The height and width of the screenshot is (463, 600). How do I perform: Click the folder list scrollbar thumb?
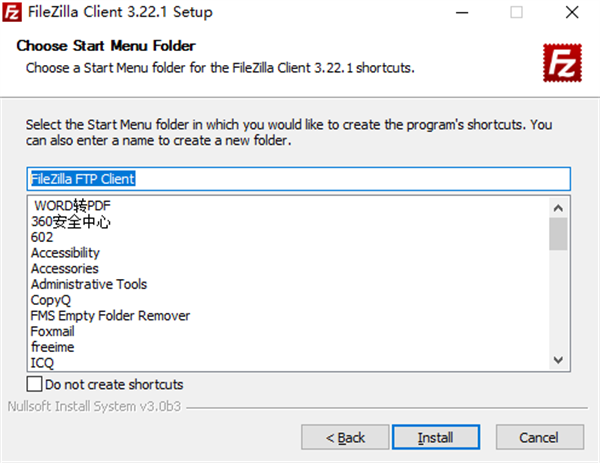(x=559, y=232)
